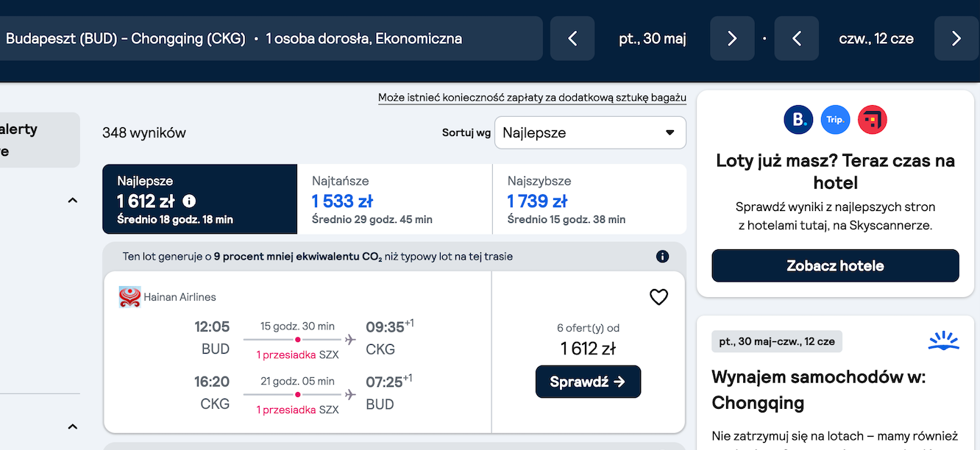Click the Zobacz hotele button

[835, 265]
